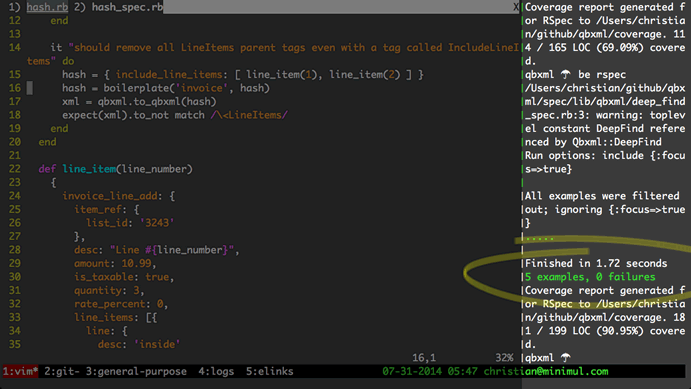
Task: Click the 'inside' string on line 35
Action: (x=157, y=345)
